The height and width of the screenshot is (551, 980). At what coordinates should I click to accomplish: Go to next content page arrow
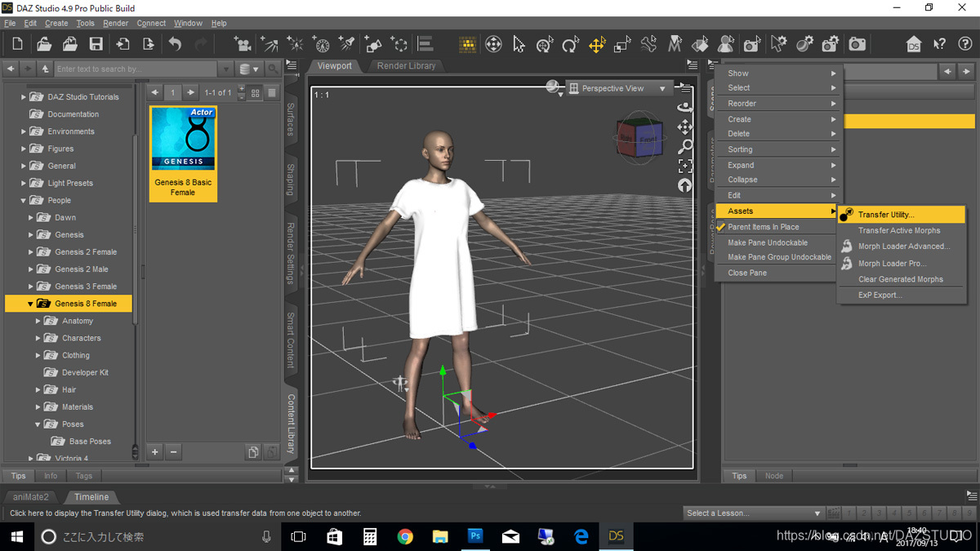point(190,93)
